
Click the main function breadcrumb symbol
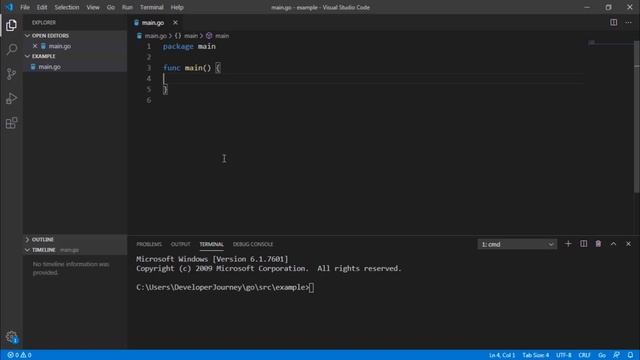coord(218,36)
